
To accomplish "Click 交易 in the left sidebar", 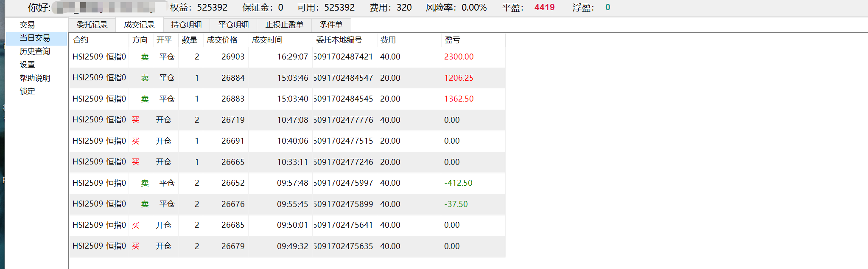I will click(x=27, y=25).
